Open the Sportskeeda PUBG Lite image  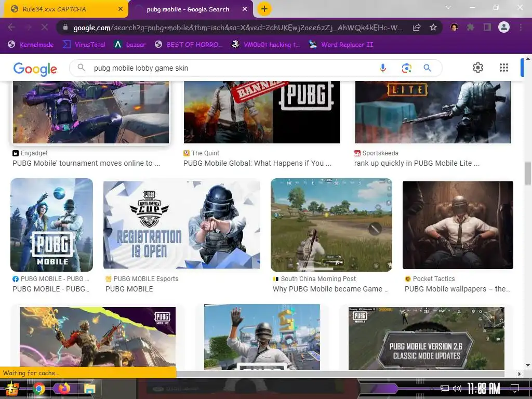click(433, 112)
